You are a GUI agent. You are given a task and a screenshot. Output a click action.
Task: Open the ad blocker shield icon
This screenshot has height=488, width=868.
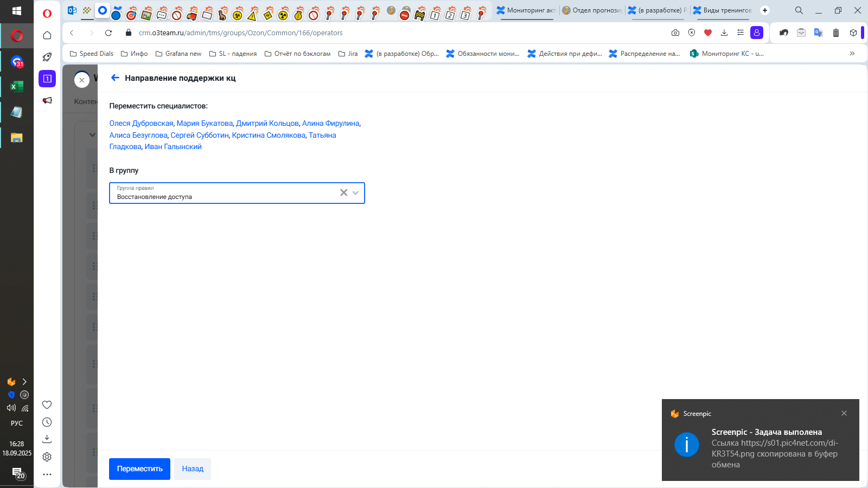692,33
